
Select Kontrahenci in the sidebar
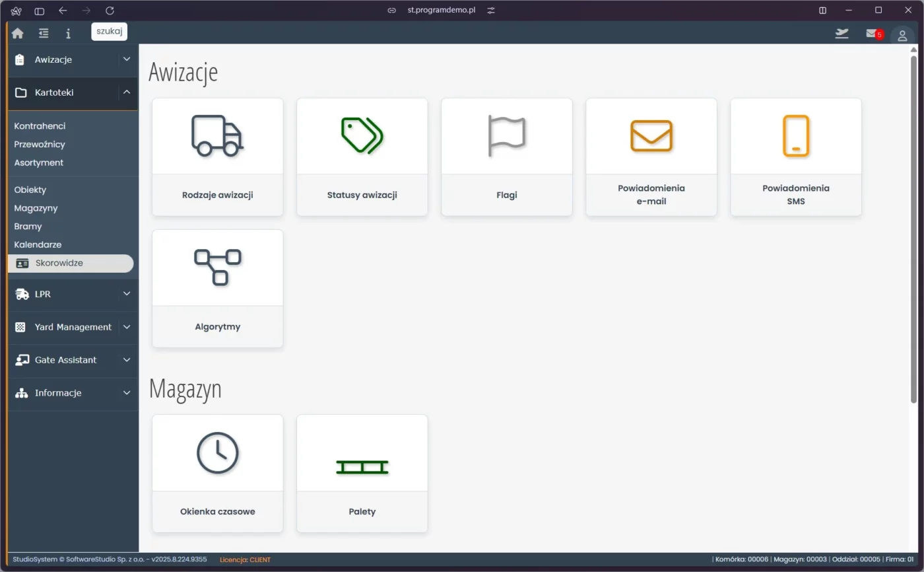pyautogui.click(x=41, y=125)
